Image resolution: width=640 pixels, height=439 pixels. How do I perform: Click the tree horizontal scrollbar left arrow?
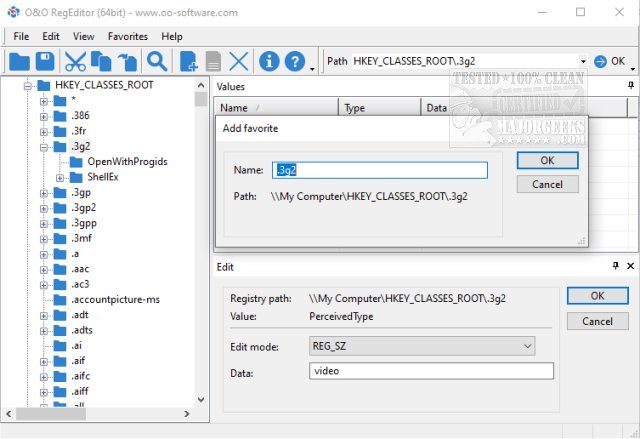(9, 414)
